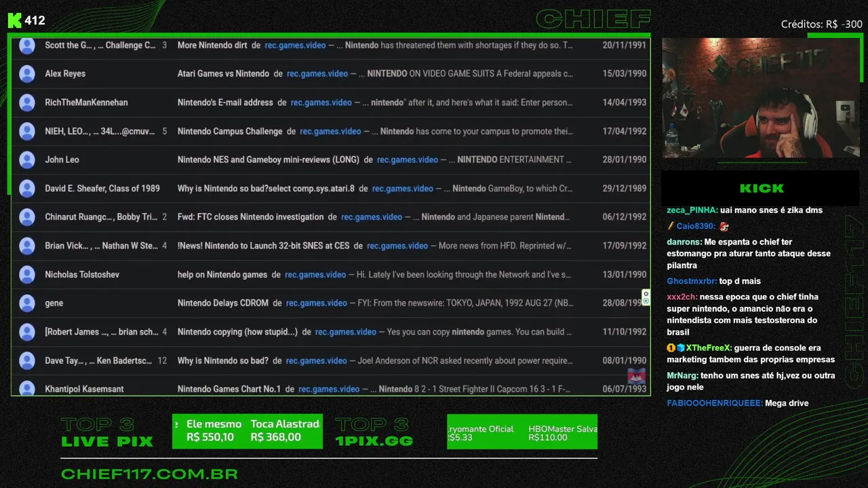868x488 pixels.
Task: Click chat username danrons
Action: [684, 242]
